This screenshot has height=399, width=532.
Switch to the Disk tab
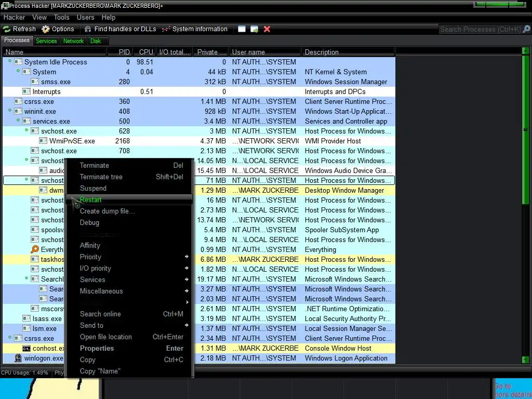(96, 41)
